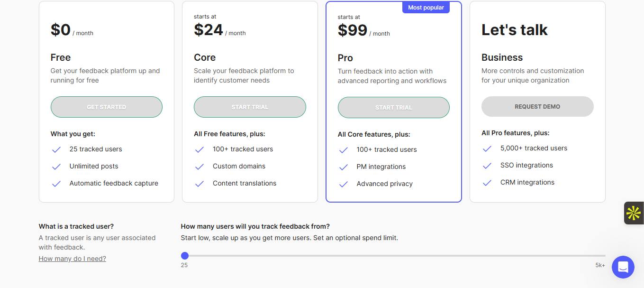
Task: Click the 'Most popular' badge
Action: [x=426, y=8]
